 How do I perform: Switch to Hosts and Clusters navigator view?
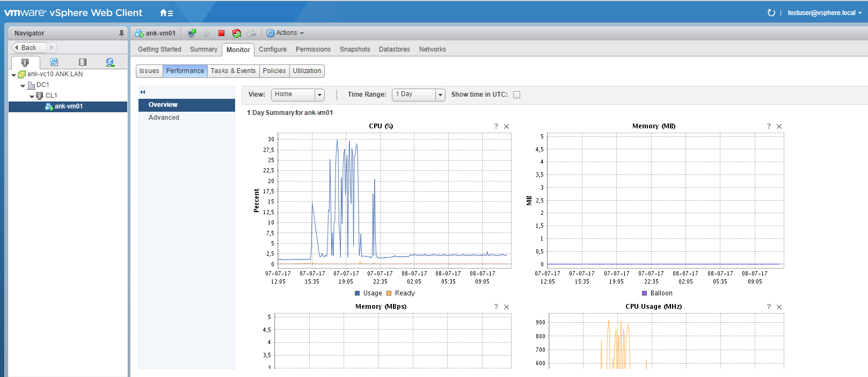[x=25, y=62]
